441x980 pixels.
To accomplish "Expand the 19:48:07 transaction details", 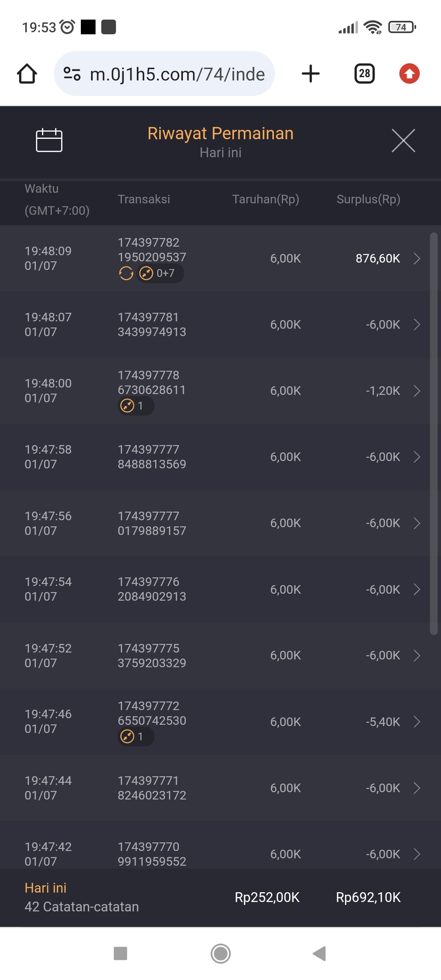I will coord(416,325).
